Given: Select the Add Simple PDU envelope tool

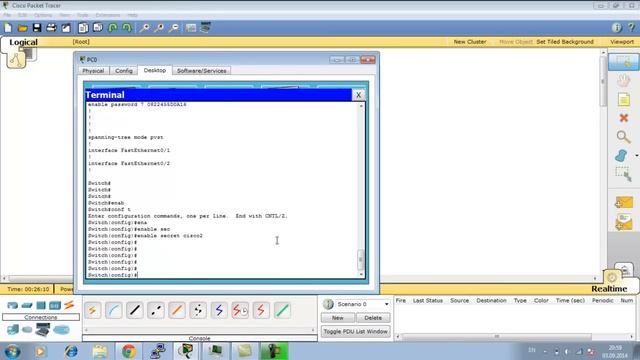Looking at the screenshot, I should [x=624, y=202].
